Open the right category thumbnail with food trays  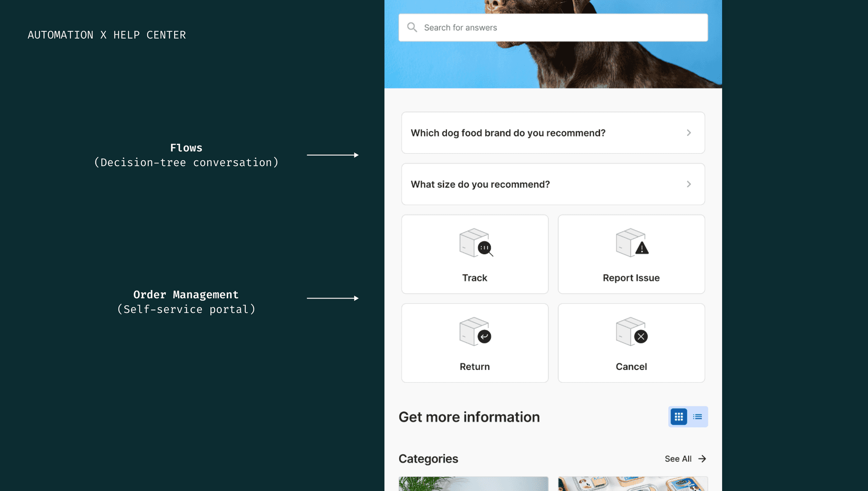[x=632, y=483]
